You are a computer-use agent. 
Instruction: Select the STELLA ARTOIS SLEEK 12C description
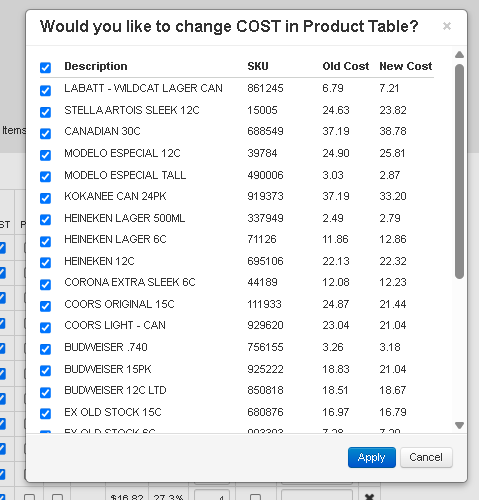(x=132, y=110)
